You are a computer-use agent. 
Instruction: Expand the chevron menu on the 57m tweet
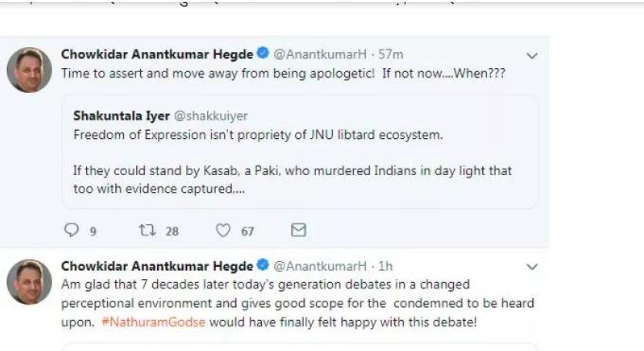pyautogui.click(x=531, y=56)
